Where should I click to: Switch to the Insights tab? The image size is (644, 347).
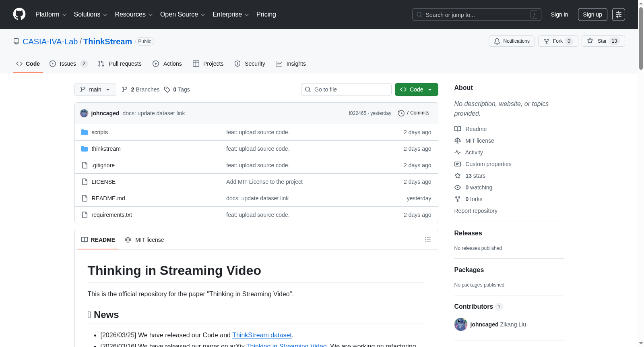pos(291,64)
